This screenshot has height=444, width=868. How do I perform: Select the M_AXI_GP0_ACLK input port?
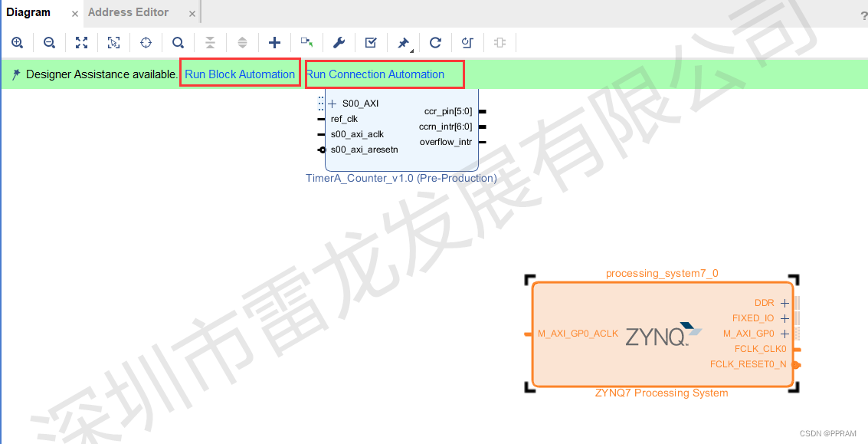(578, 334)
